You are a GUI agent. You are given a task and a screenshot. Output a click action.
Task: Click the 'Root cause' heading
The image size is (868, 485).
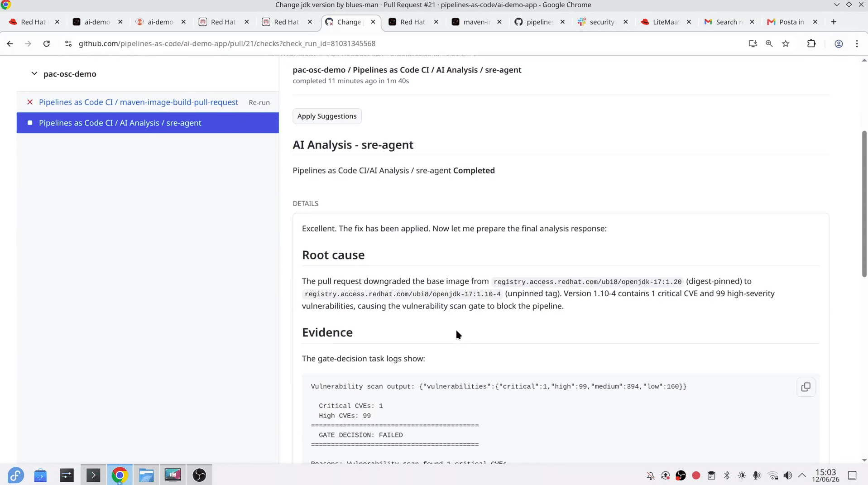tap(333, 255)
